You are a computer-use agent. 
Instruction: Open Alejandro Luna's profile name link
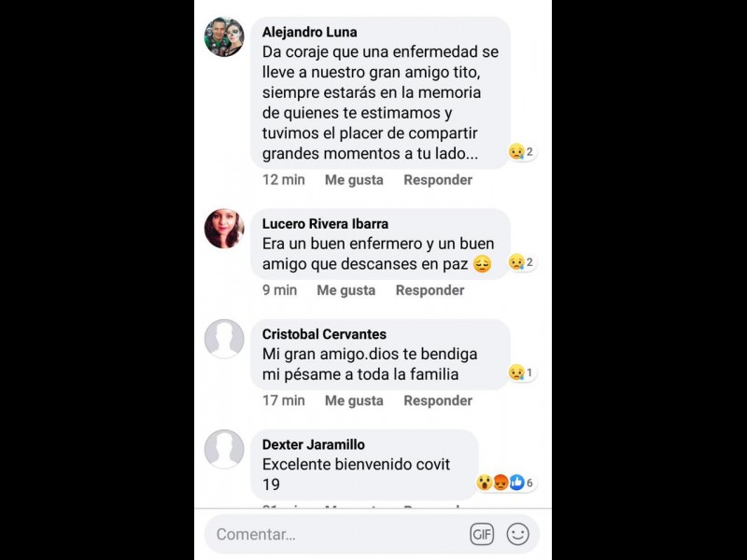(x=309, y=32)
